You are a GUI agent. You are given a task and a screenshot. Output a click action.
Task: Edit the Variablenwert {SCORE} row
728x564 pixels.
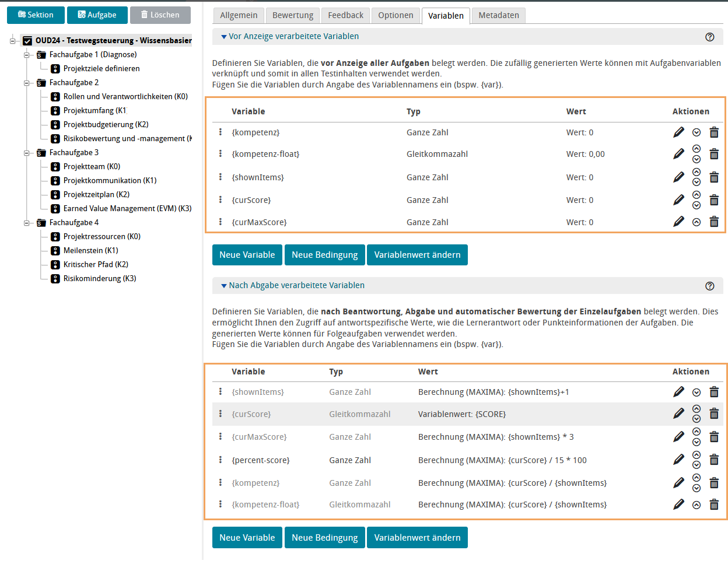(678, 414)
